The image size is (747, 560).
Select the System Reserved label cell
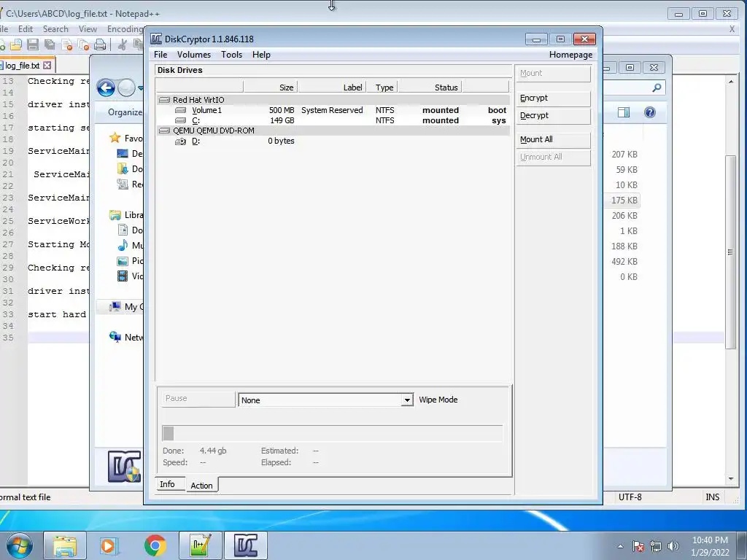click(x=332, y=111)
